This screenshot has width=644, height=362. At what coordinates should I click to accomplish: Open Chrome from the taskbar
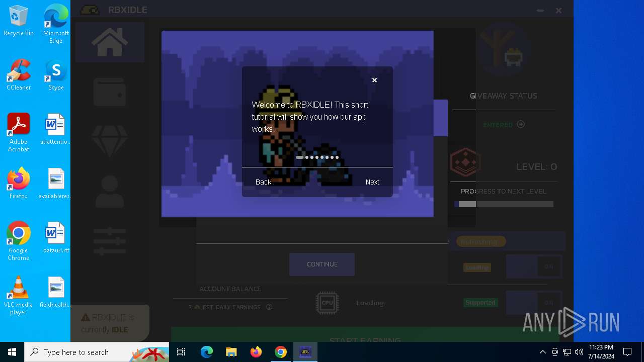[281, 352]
